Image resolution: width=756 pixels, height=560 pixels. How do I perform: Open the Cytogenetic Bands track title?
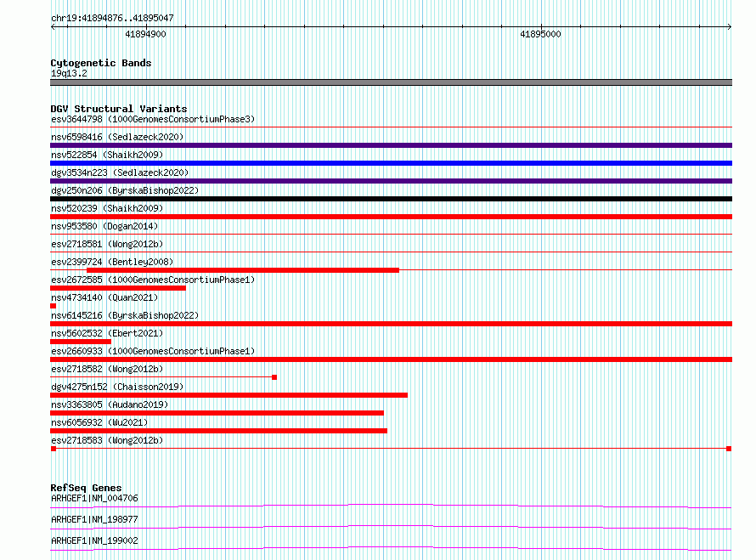(x=101, y=63)
